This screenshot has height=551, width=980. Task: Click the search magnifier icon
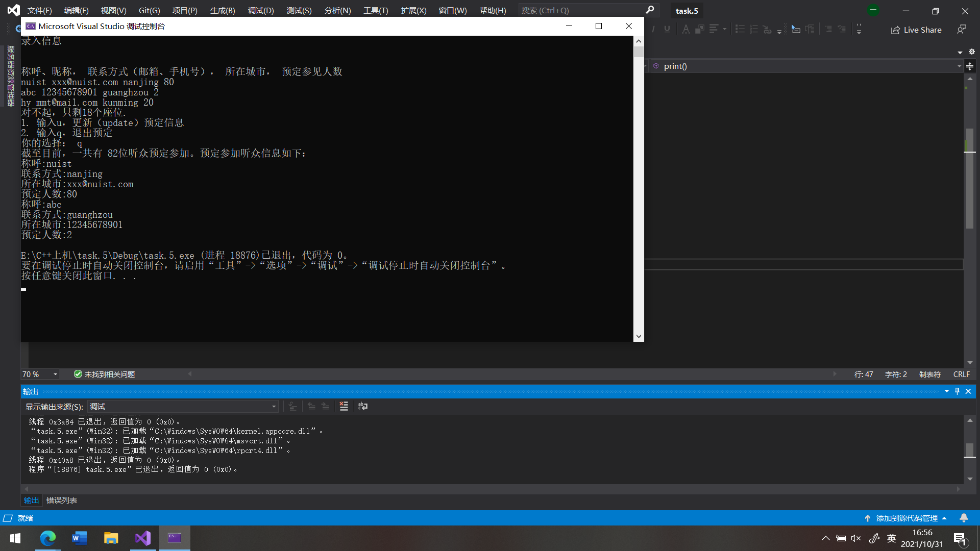pyautogui.click(x=650, y=10)
